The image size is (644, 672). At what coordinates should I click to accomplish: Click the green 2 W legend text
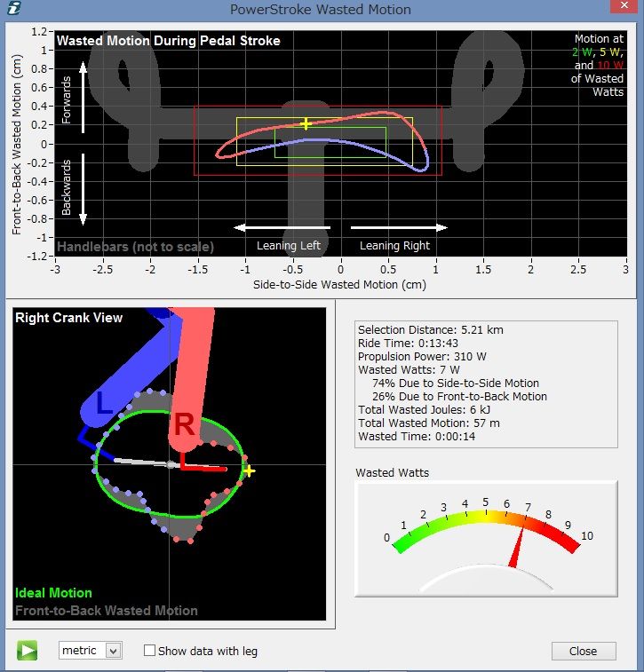(582, 52)
